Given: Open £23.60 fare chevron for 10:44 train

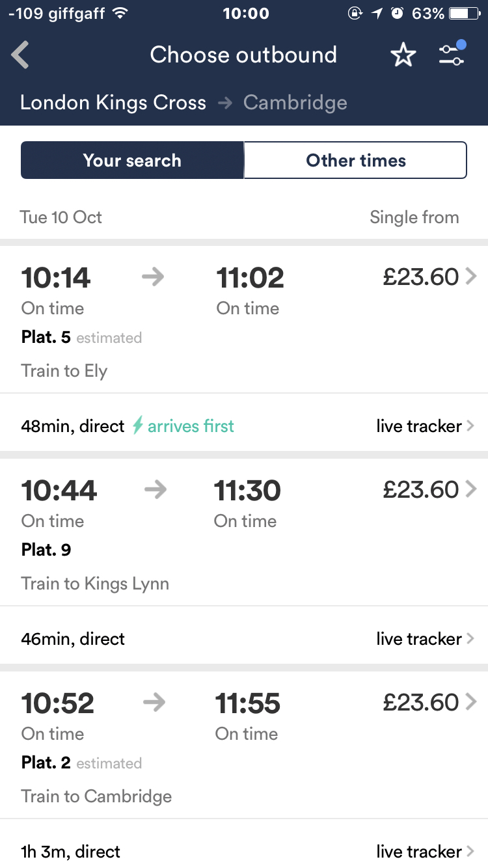Looking at the screenshot, I should pyautogui.click(x=471, y=489).
